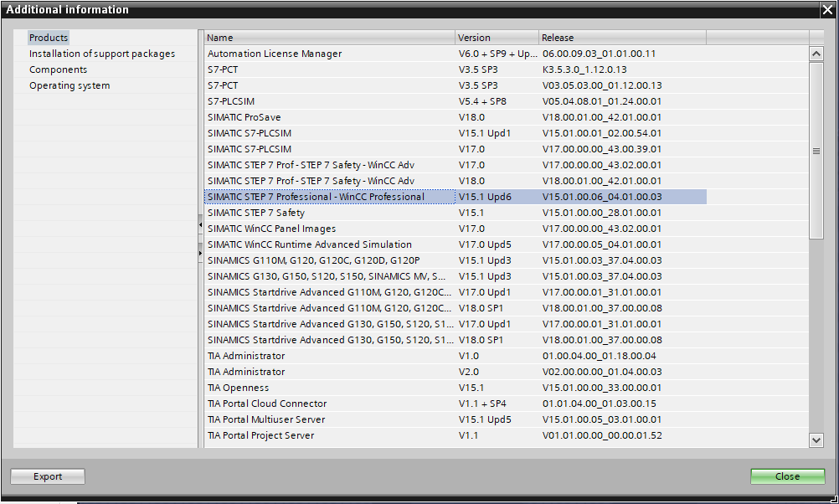Screen dimensions: 839x504
Task: Select the SIMATIC ProSave row
Action: (456, 117)
